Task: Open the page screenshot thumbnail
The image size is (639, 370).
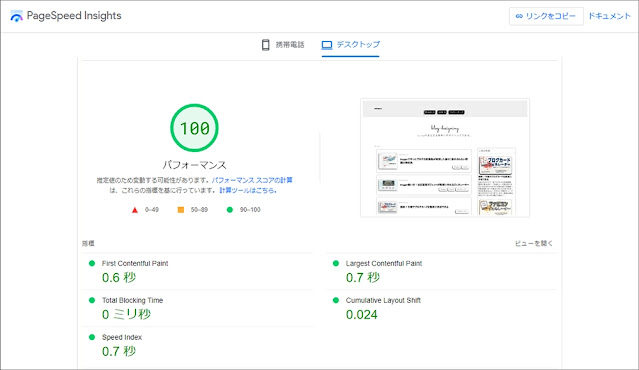Action: coord(445,158)
